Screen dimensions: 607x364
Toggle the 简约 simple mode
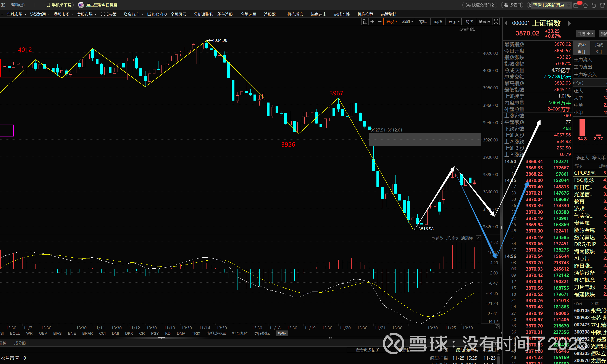pyautogui.click(x=469, y=22)
